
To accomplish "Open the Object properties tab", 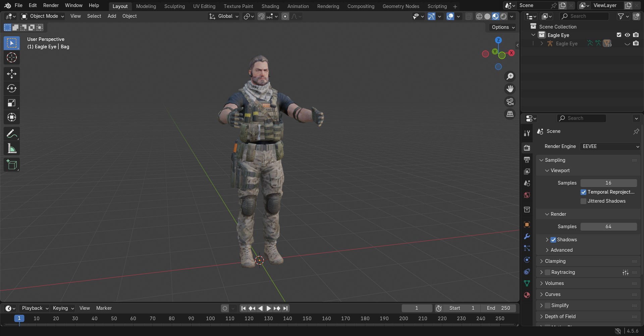I will 527,225.
